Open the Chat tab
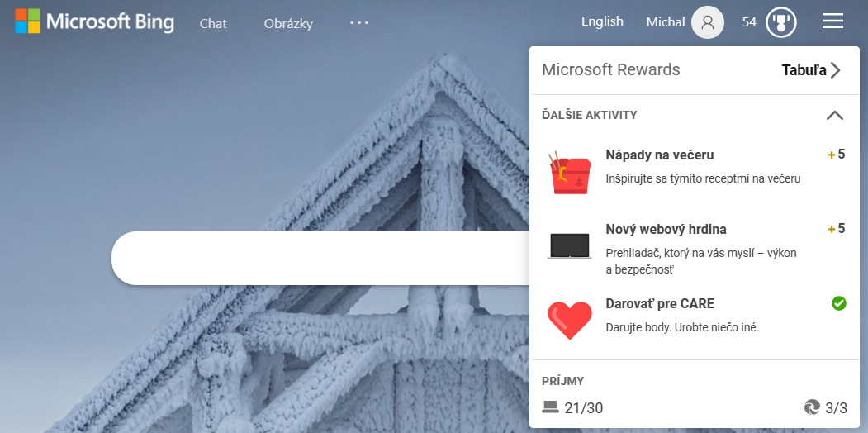The image size is (868, 433). [x=213, y=23]
